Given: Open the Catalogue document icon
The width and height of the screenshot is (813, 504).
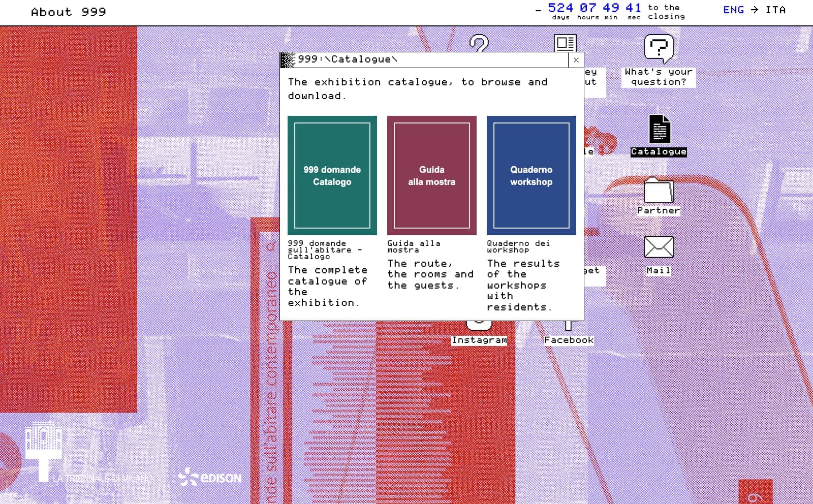Looking at the screenshot, I should [x=660, y=129].
